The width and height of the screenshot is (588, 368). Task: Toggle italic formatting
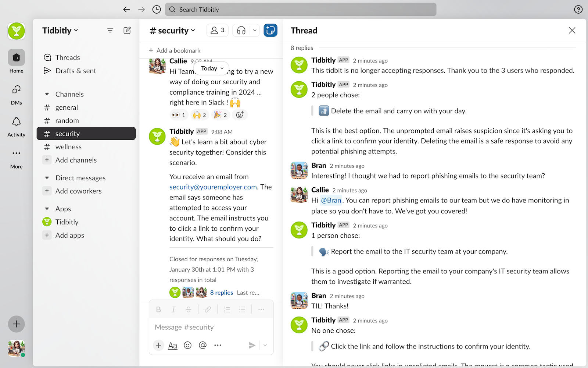(x=173, y=309)
